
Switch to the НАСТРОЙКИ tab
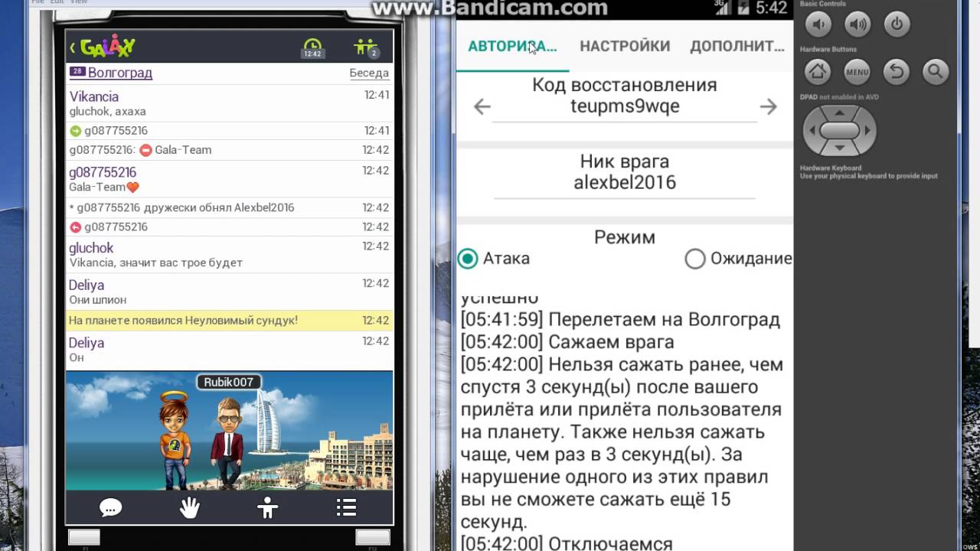coord(625,46)
